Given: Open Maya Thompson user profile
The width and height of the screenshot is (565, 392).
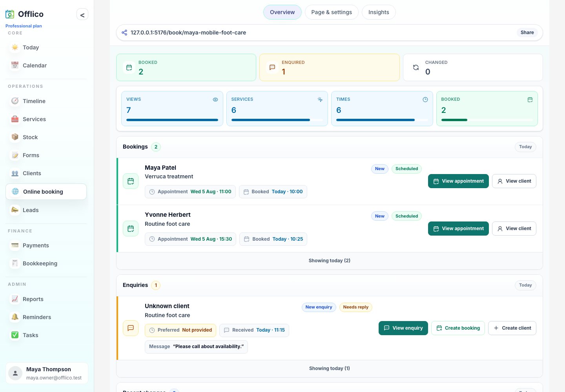Looking at the screenshot, I should click(x=47, y=373).
